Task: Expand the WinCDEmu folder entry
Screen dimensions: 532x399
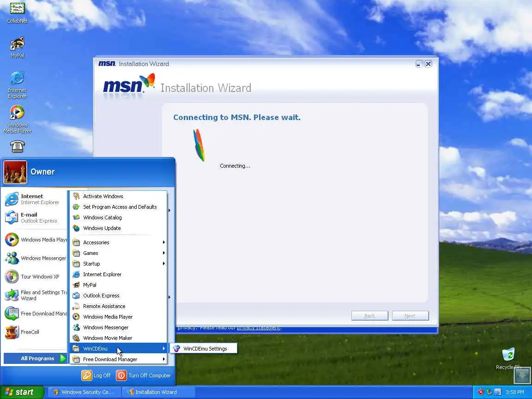Action: click(x=118, y=349)
